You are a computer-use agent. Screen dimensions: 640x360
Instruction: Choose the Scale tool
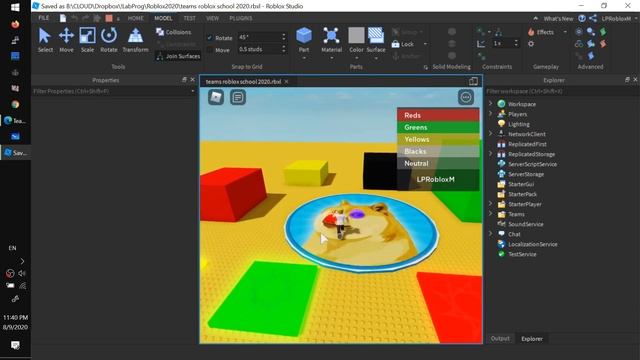point(87,40)
